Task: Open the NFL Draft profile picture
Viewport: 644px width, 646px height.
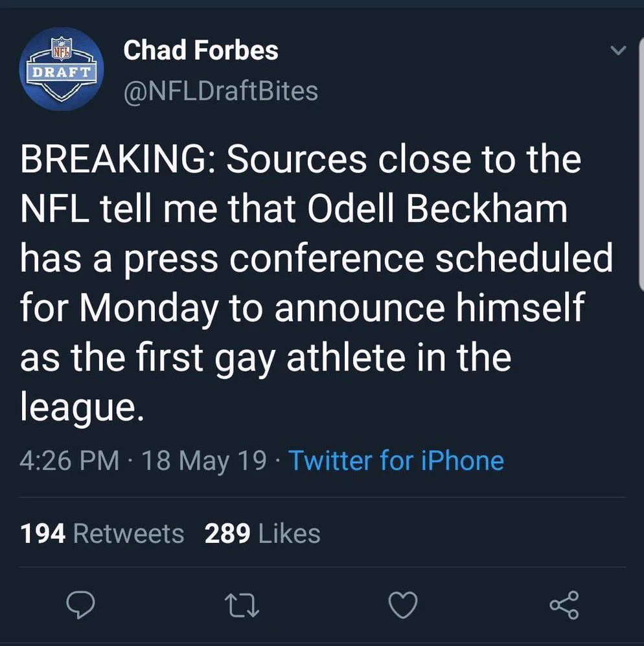Action: click(x=62, y=69)
